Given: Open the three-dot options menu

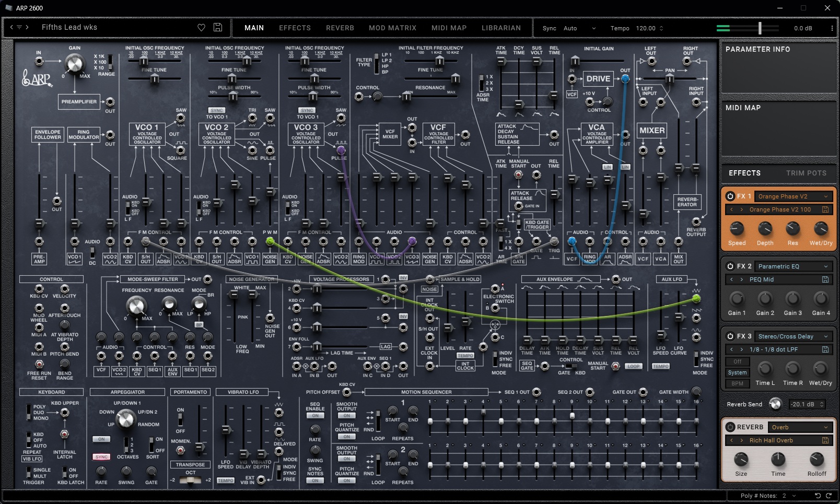Looking at the screenshot, I should [832, 28].
